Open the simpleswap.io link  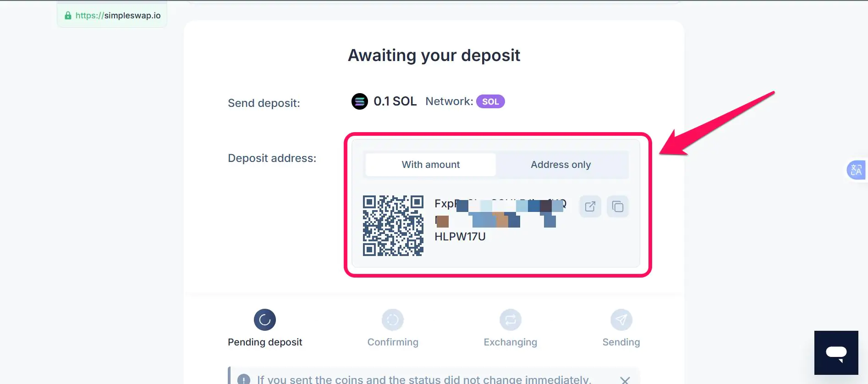coord(118,15)
